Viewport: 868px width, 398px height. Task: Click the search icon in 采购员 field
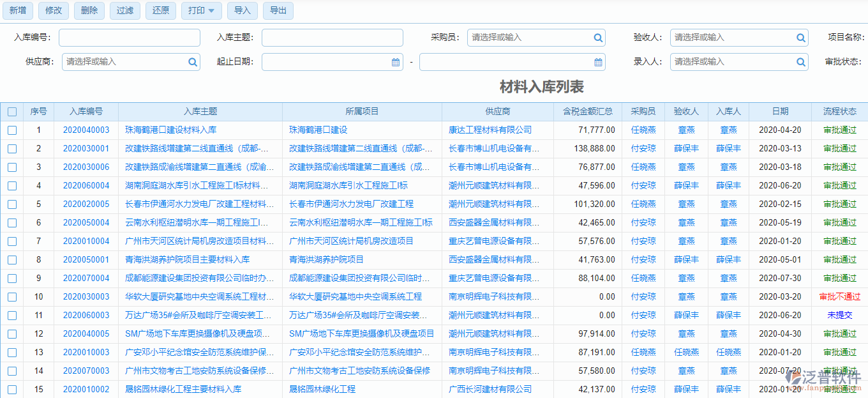point(598,38)
